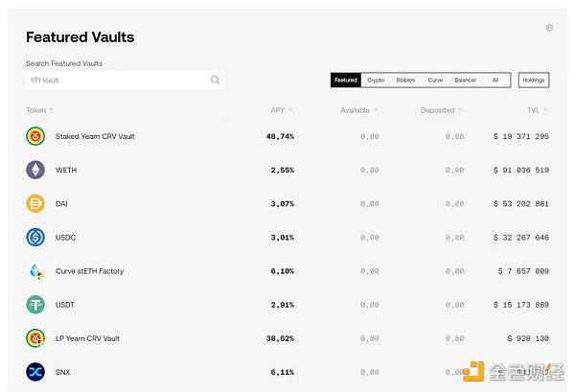Click the DAI token icon
Image resolution: width=575 pixels, height=392 pixels.
35,203
